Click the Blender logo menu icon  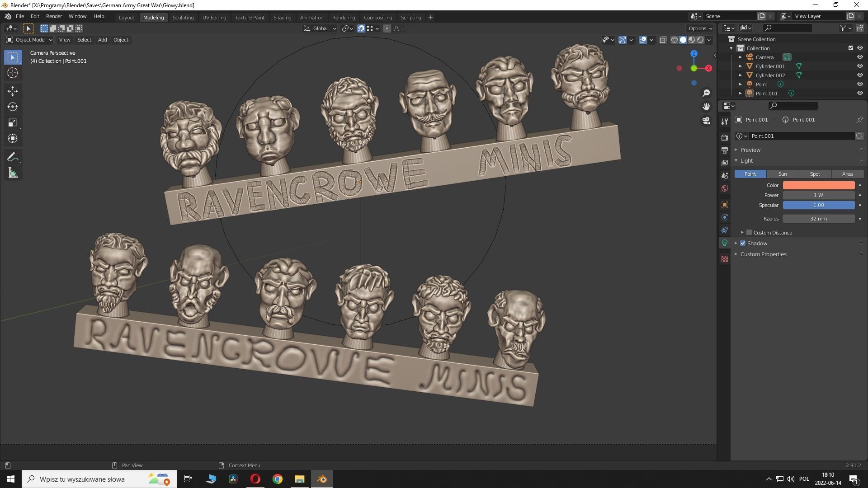(x=8, y=16)
